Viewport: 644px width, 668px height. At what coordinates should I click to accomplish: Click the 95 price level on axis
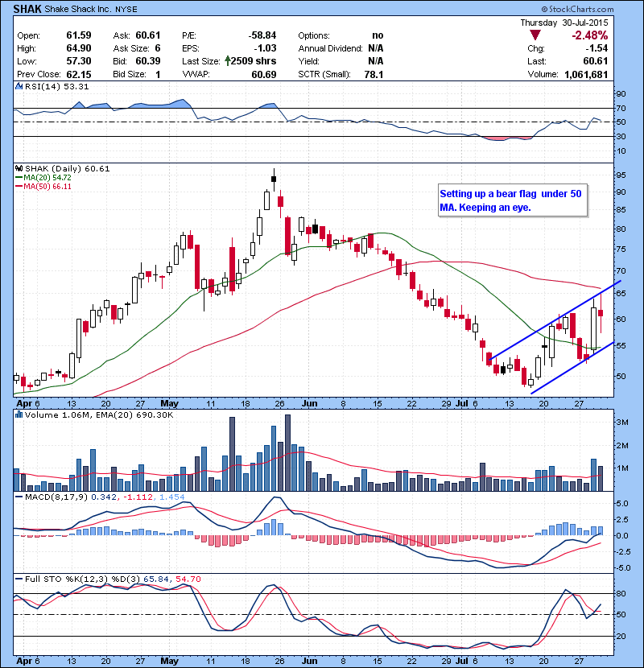pos(621,175)
